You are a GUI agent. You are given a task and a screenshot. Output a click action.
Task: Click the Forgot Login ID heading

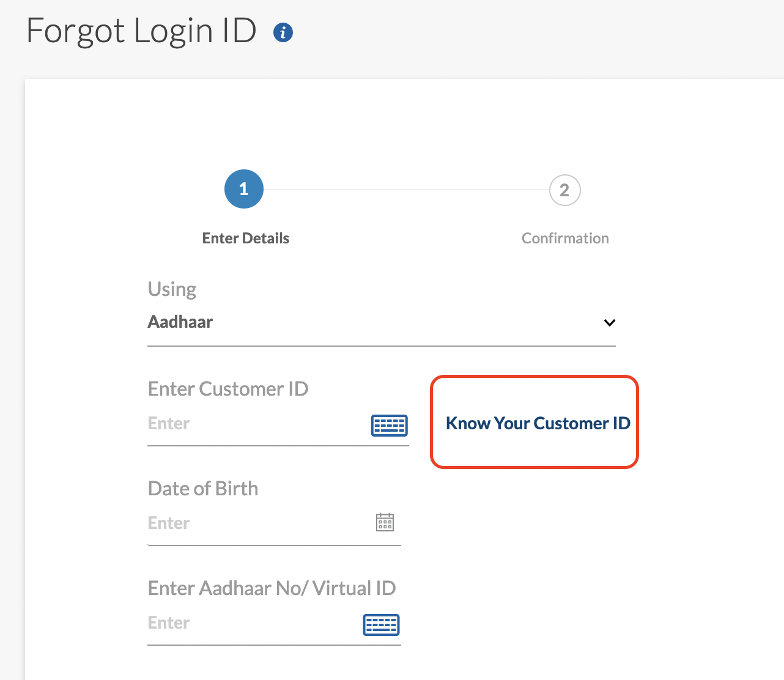[141, 31]
